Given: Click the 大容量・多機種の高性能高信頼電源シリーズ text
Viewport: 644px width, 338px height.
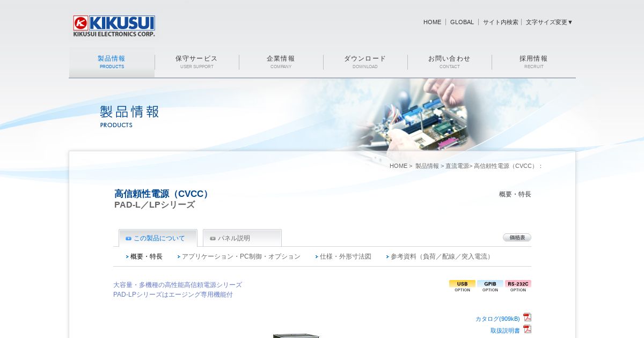Looking at the screenshot, I should coord(178,285).
